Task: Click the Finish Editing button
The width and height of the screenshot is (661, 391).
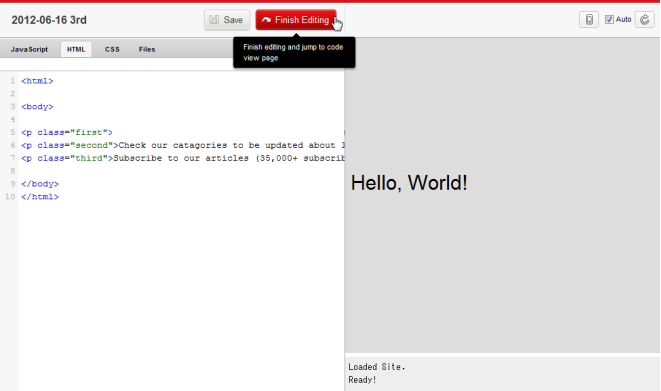Action: point(296,20)
